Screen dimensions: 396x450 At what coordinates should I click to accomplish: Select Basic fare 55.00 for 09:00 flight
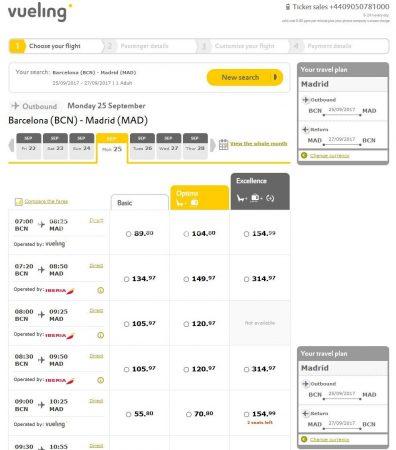point(128,414)
